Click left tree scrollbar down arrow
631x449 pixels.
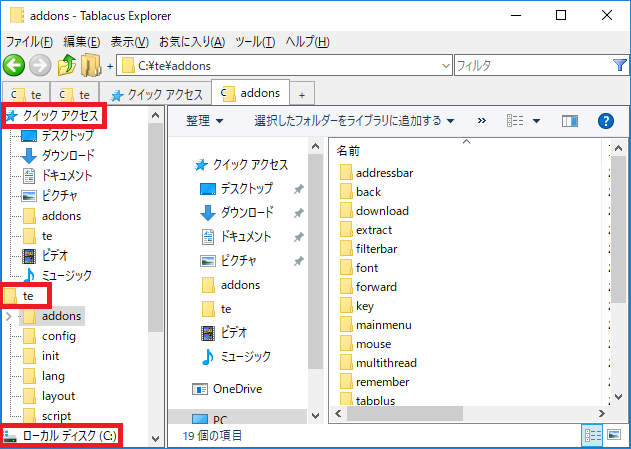coord(155,438)
